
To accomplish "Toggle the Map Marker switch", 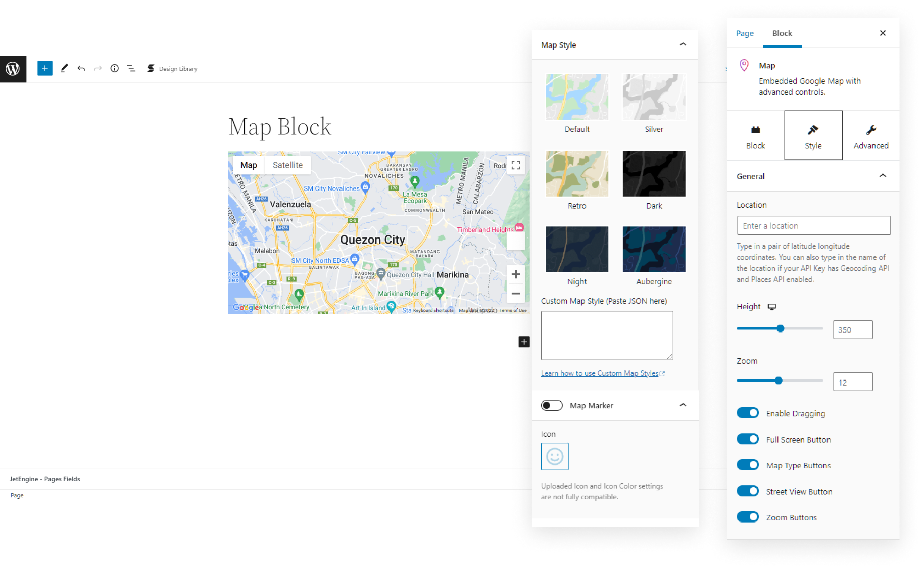I will click(x=552, y=405).
